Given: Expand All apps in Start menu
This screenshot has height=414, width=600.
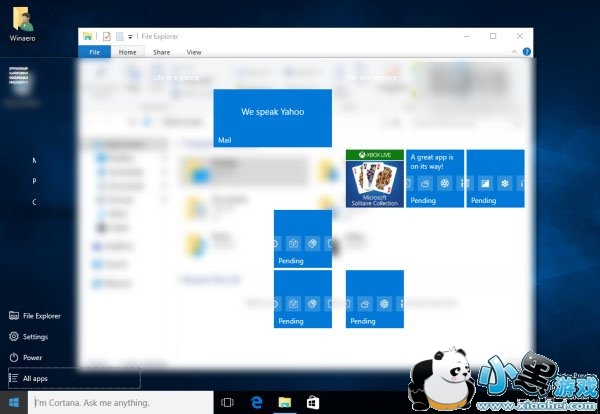Looking at the screenshot, I should (36, 379).
